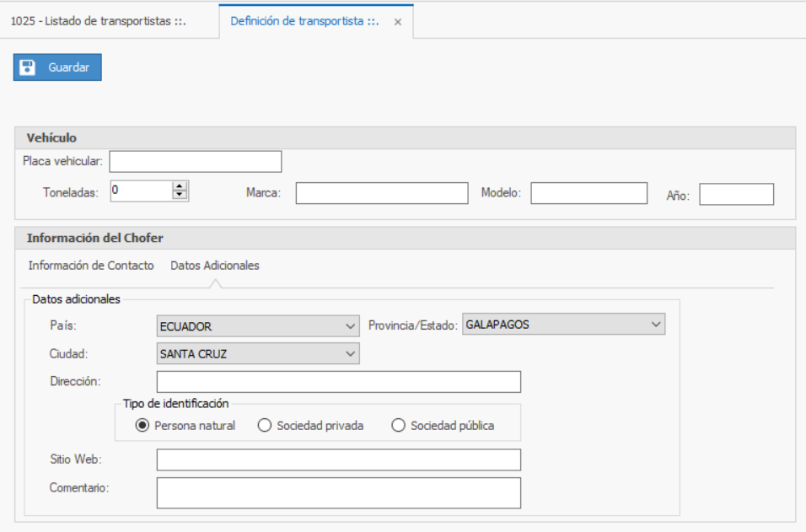The width and height of the screenshot is (806, 532).
Task: Open the Información de Contacto tab
Action: coord(91,266)
